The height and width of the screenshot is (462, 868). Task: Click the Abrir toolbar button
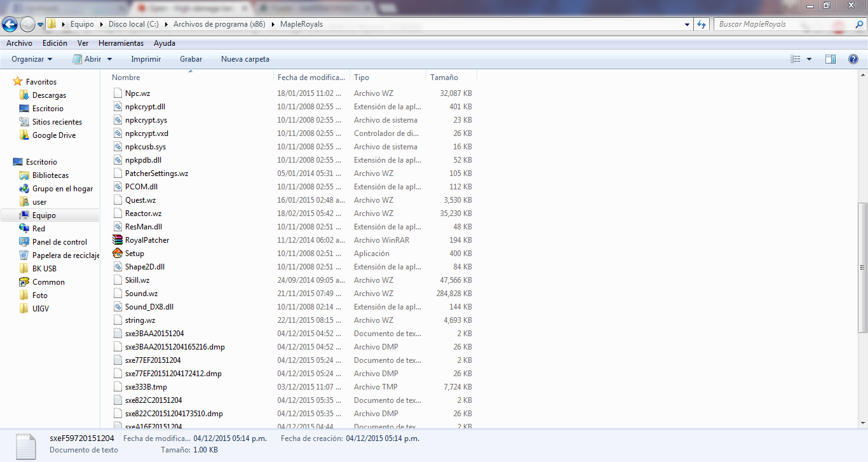87,59
